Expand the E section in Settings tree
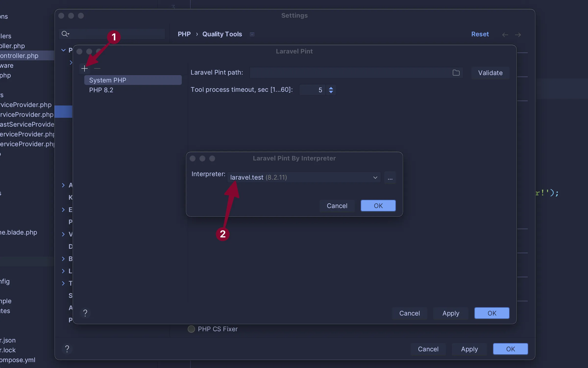 63,210
